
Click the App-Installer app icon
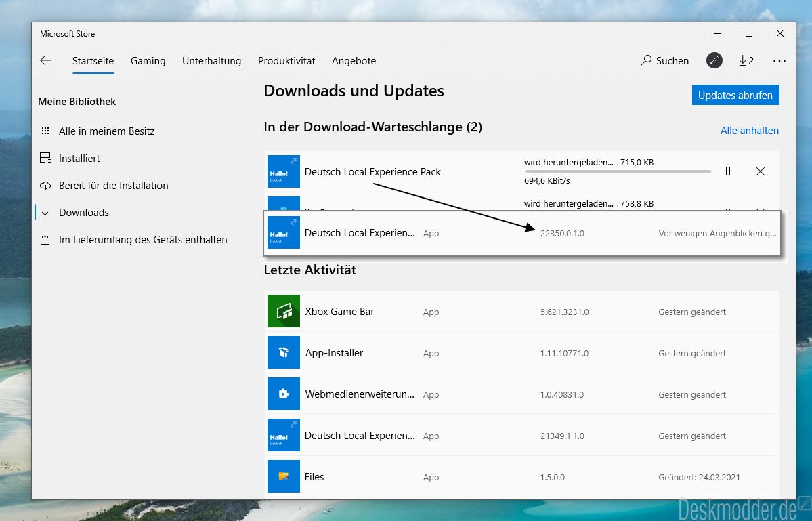click(283, 352)
